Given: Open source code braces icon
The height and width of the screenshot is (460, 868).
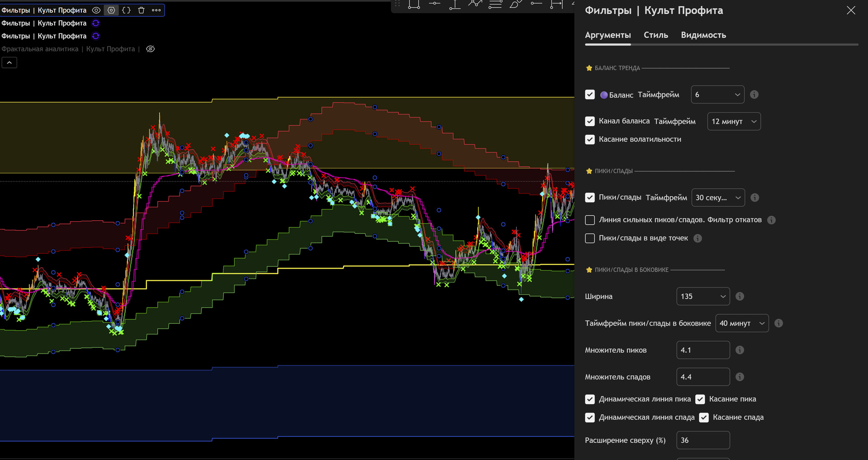Looking at the screenshot, I should [x=126, y=10].
